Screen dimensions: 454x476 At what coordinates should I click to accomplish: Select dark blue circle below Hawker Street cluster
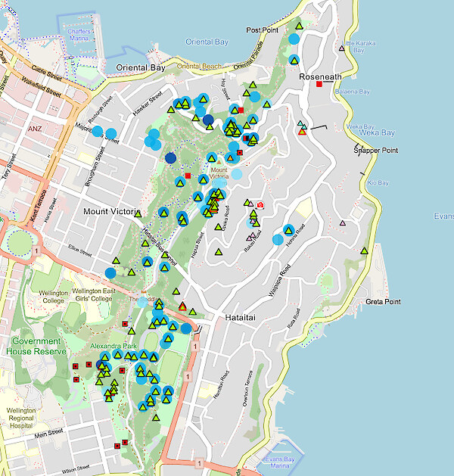(208, 120)
